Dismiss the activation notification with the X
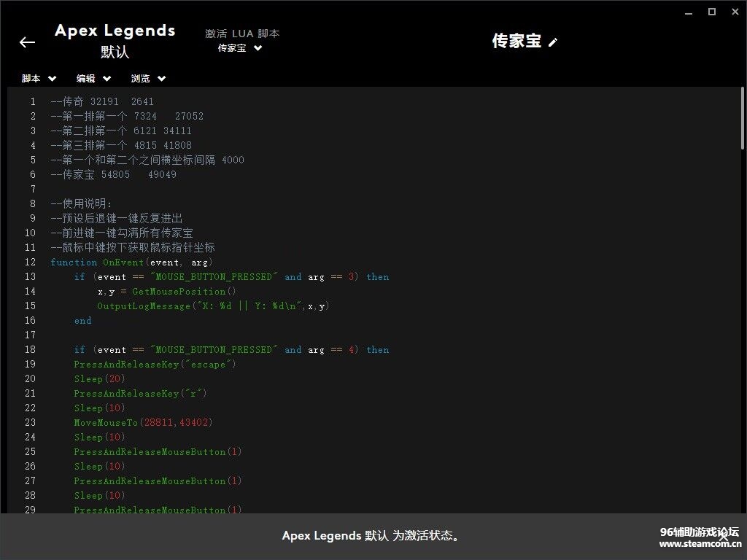The width and height of the screenshot is (747, 560). [724, 536]
